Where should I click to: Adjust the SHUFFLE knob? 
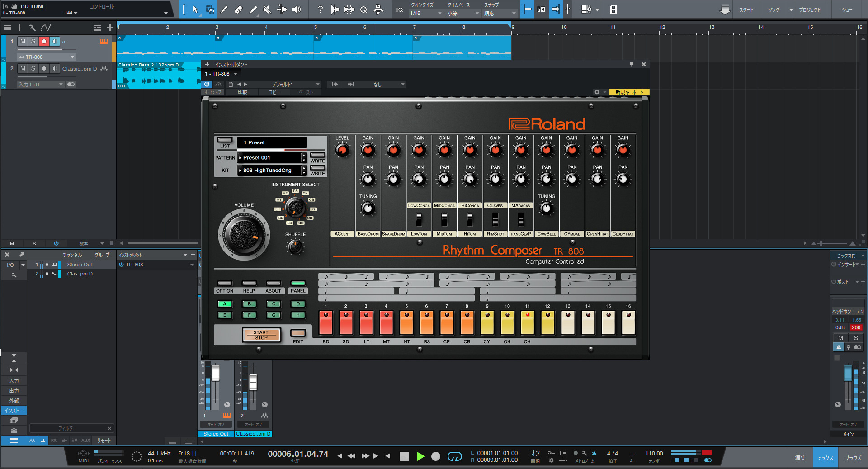tap(295, 247)
